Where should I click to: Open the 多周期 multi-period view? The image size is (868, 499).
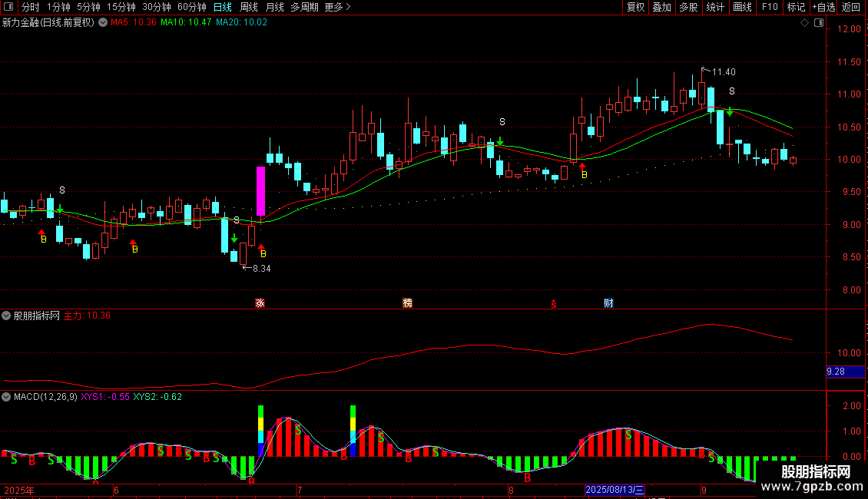(x=304, y=7)
